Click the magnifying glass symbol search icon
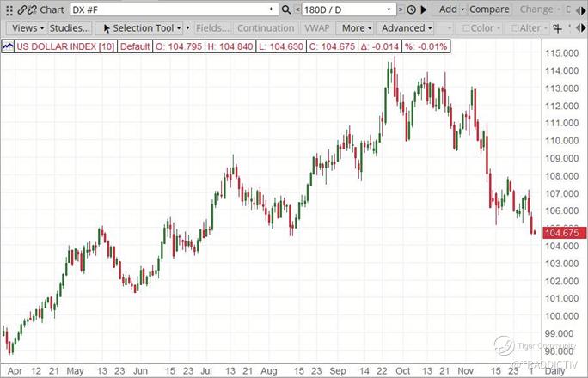The height and width of the screenshot is (378, 588). [286, 9]
